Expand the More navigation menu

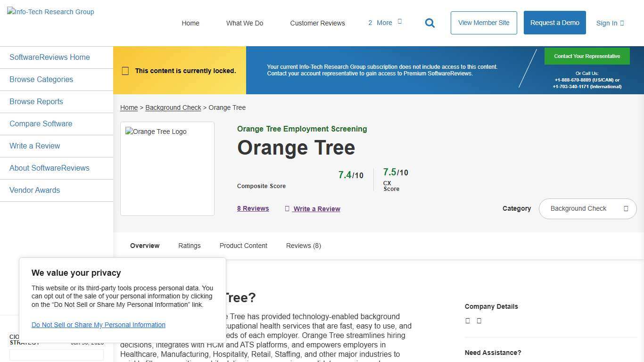click(384, 23)
